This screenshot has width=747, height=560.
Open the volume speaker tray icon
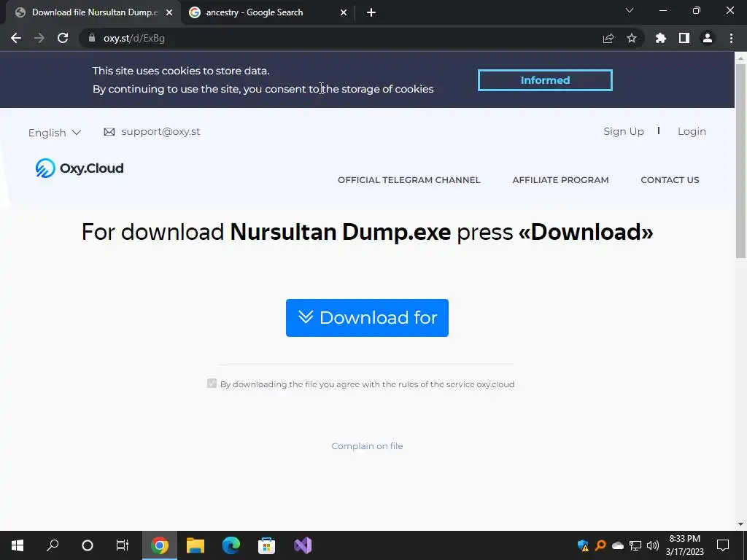(x=653, y=545)
